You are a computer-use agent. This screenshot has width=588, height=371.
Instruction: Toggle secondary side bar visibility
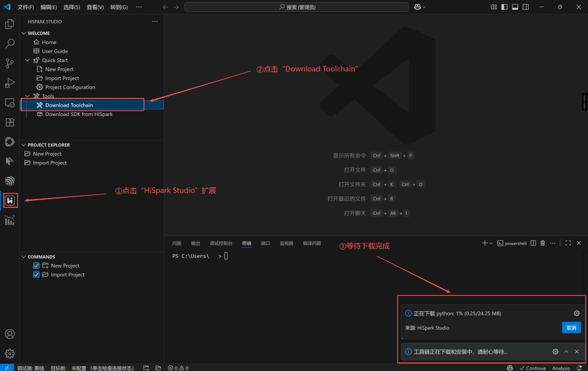[x=526, y=7]
